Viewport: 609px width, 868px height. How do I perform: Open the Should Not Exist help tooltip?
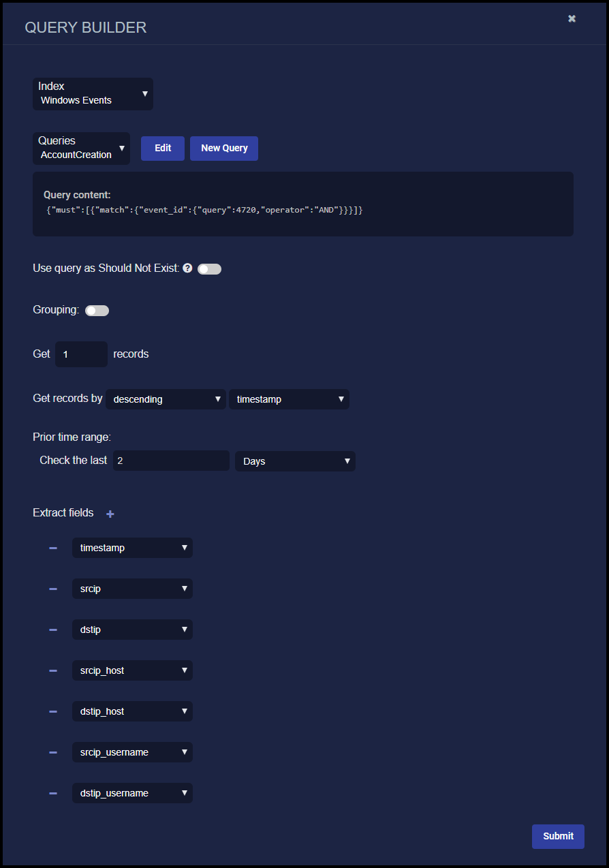[x=187, y=268]
